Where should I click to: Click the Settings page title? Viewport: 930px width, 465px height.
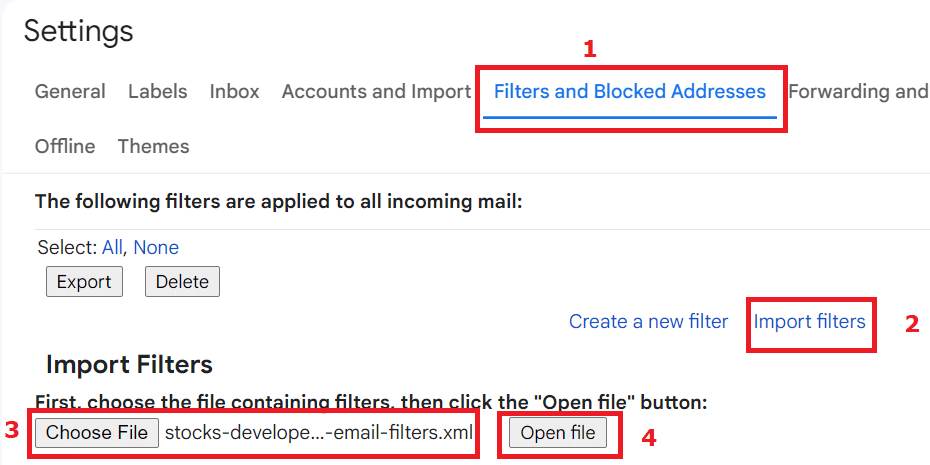pyautogui.click(x=78, y=31)
